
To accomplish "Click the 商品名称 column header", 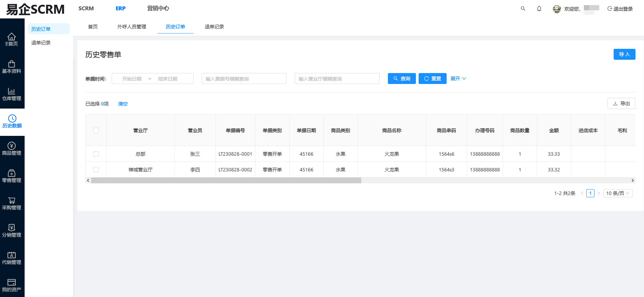I will coord(392,130).
